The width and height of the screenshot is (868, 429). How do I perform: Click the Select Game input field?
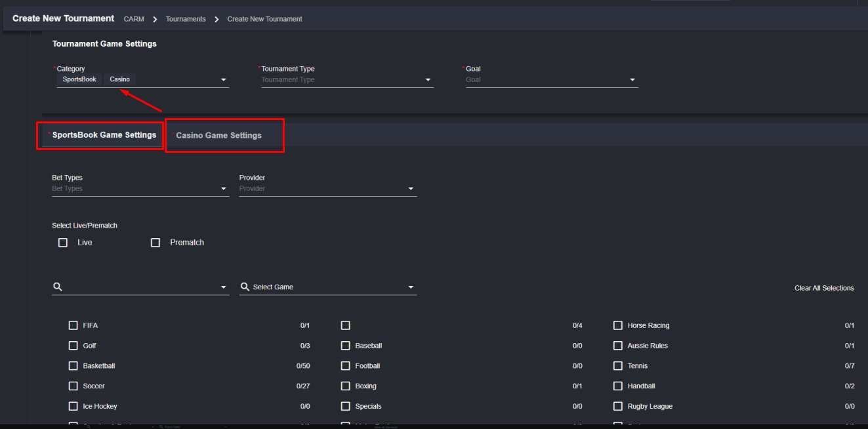[x=328, y=287]
